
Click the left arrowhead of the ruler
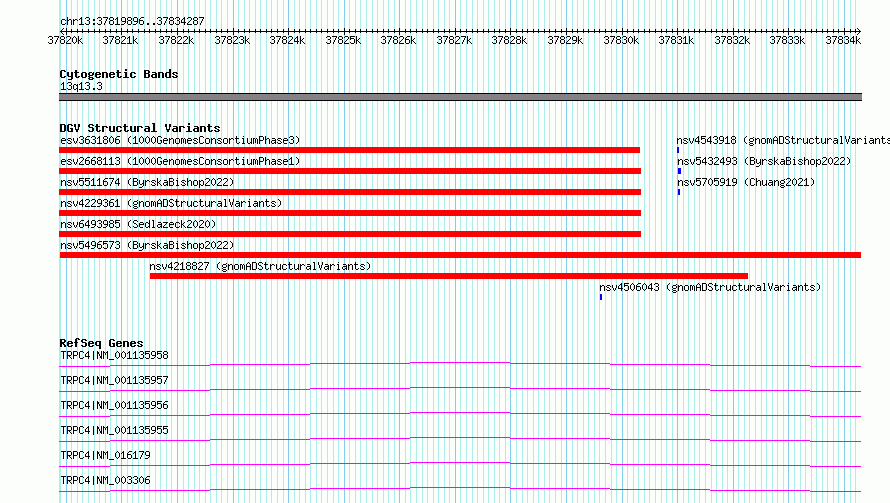coord(62,31)
